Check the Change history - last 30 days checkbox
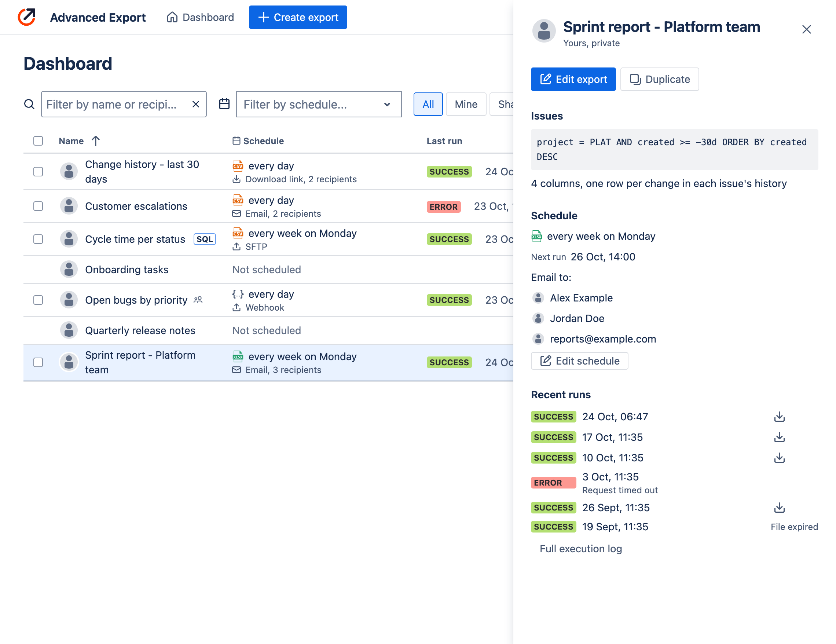Image resolution: width=836 pixels, height=644 pixels. (x=38, y=172)
